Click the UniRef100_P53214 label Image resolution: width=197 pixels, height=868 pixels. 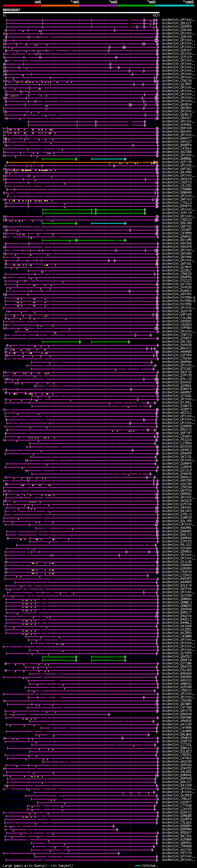point(177,440)
